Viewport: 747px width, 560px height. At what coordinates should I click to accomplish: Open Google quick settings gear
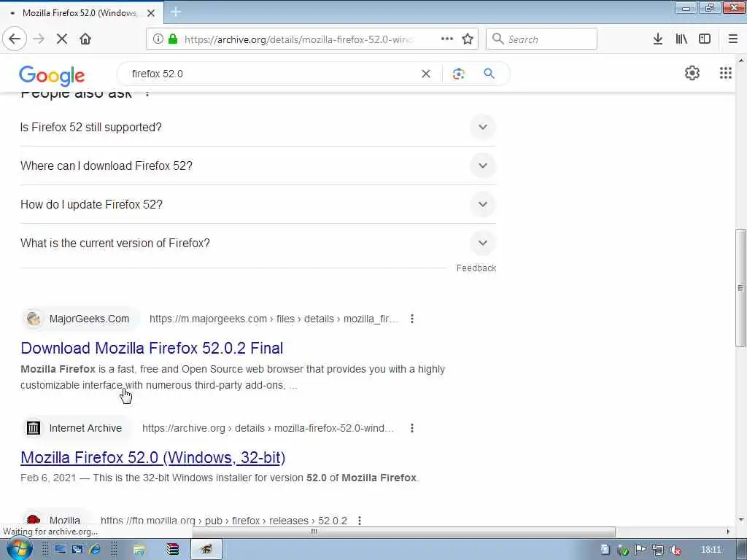[x=692, y=73]
